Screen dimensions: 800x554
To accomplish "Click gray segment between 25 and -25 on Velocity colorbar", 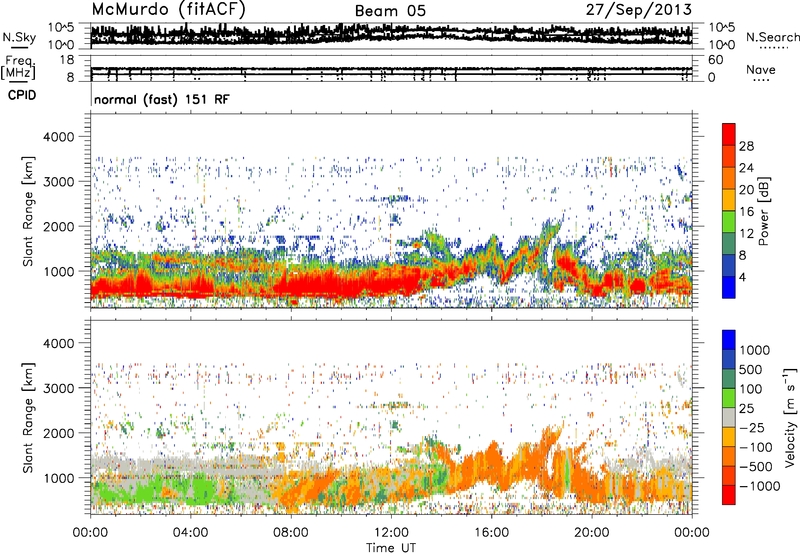I will pos(729,418).
